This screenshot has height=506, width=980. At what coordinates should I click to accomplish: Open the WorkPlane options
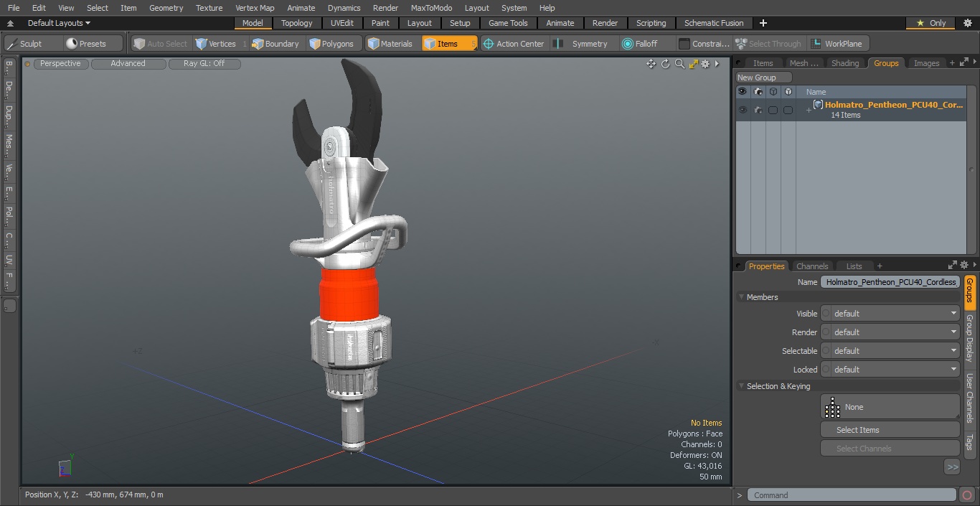(837, 44)
